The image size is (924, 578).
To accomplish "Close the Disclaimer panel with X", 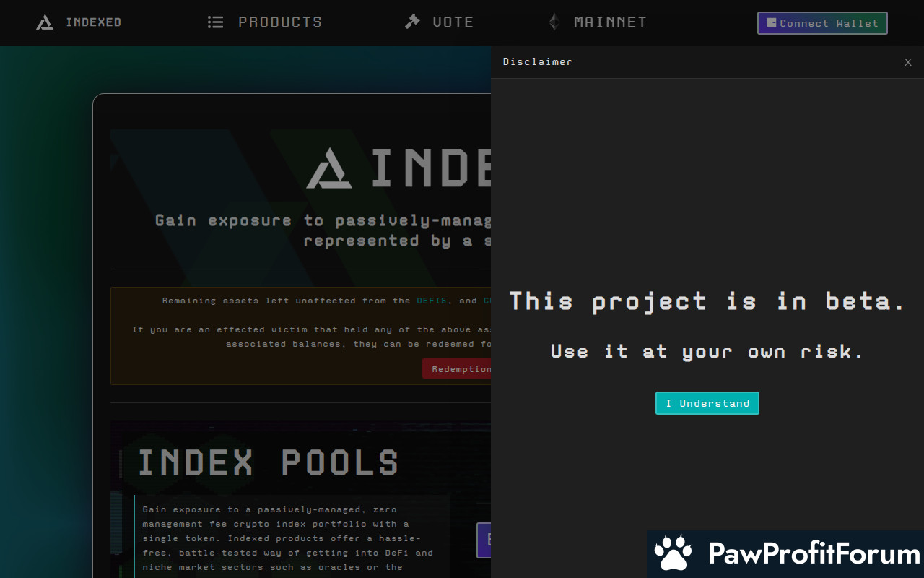I will coord(908,62).
